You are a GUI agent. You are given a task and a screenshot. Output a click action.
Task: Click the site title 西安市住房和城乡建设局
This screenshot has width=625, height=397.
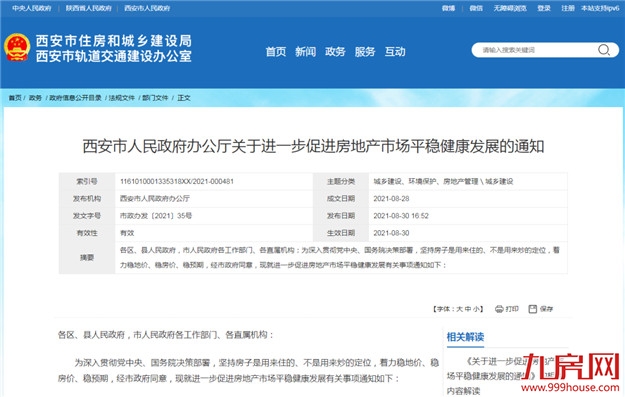pos(114,41)
